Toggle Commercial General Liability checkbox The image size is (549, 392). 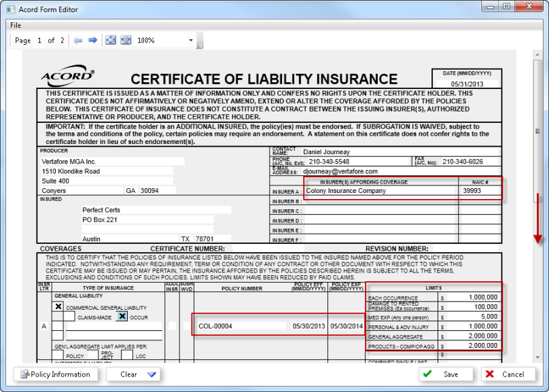(x=58, y=306)
